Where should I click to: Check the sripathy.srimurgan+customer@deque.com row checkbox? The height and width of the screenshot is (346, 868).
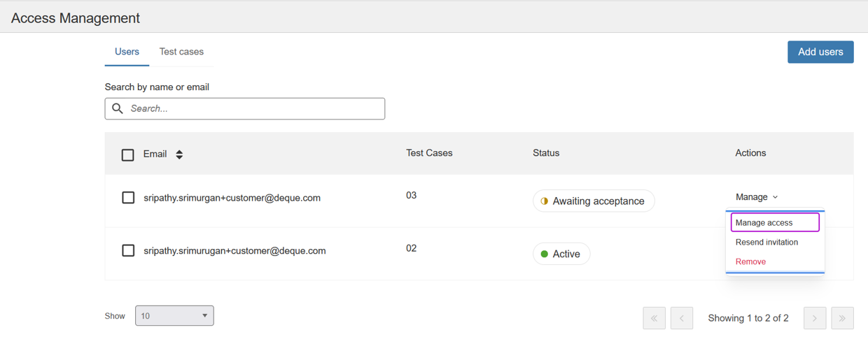click(x=128, y=198)
